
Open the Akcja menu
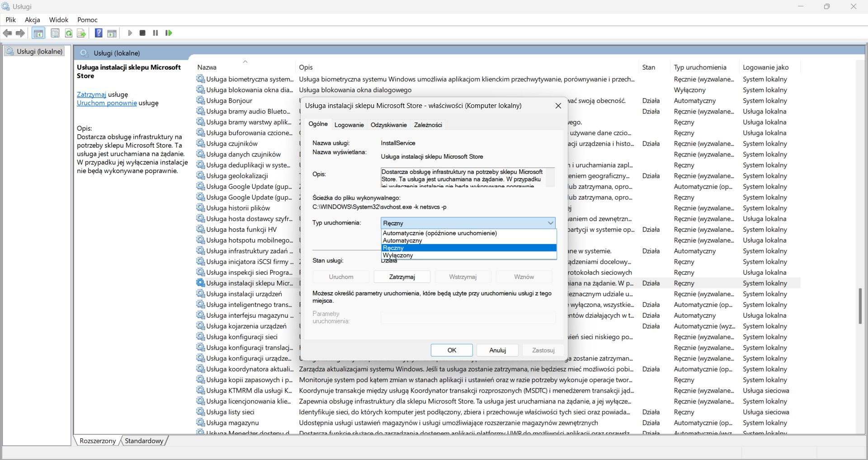coord(33,20)
